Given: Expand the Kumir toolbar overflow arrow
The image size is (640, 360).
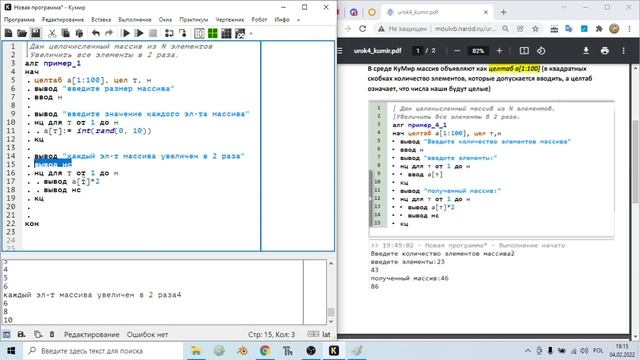Looking at the screenshot, I should click(251, 33).
